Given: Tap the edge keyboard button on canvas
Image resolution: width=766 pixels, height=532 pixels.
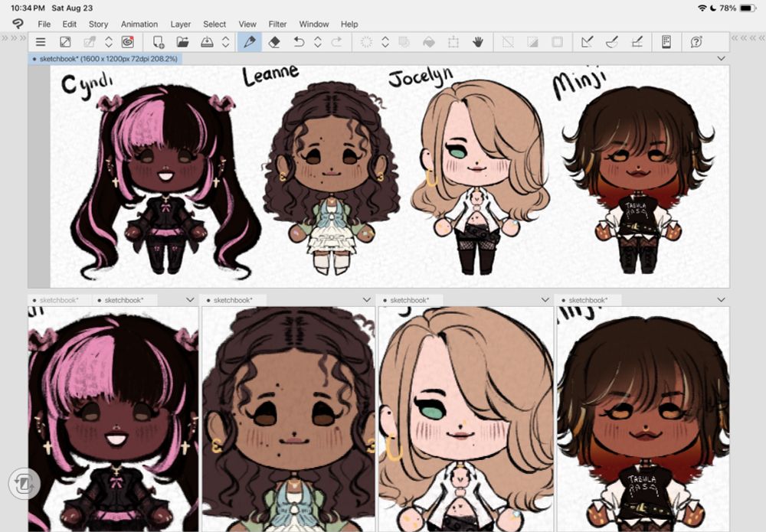Looking at the screenshot, I should click(25, 484).
